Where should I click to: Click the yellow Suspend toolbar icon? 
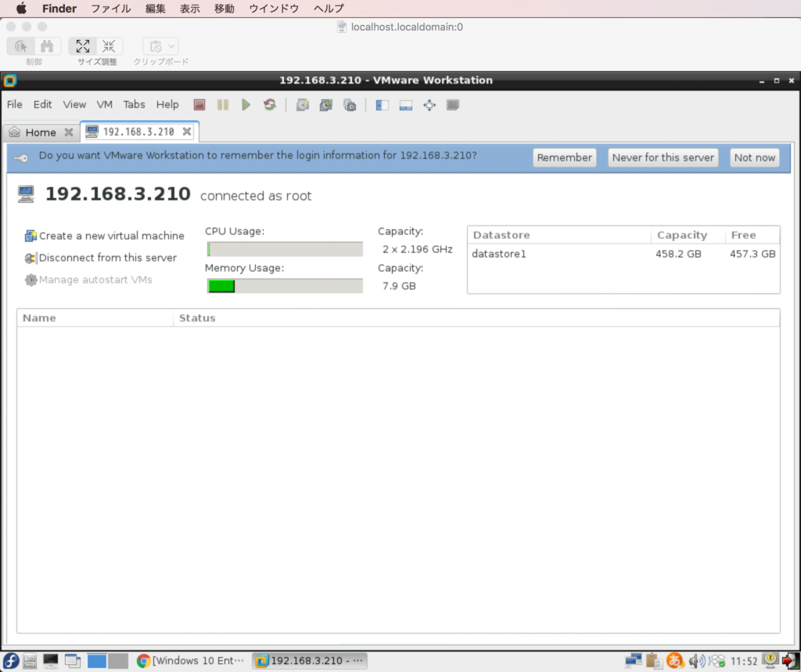pyautogui.click(x=223, y=105)
